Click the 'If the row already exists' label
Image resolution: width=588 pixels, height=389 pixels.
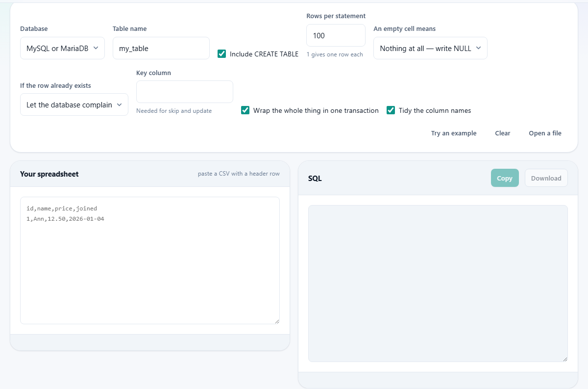(55, 85)
